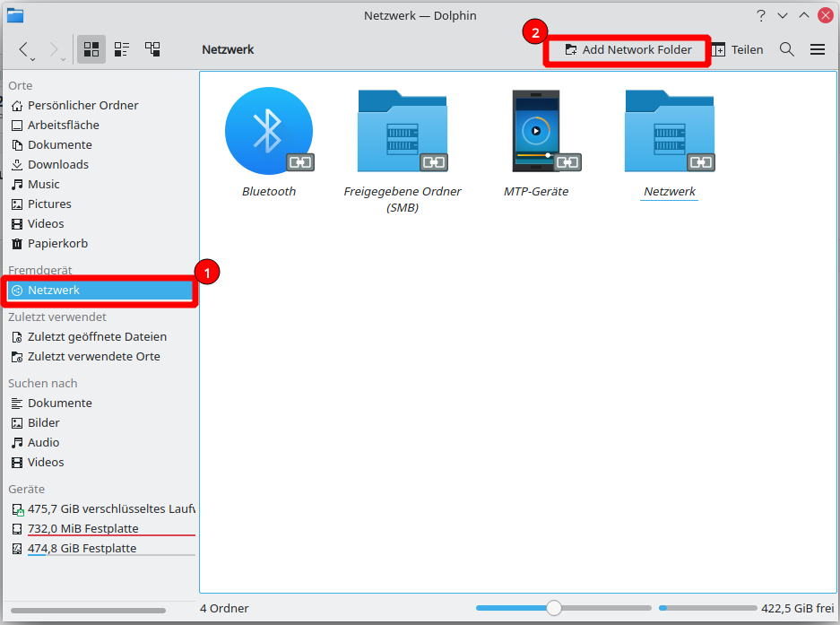This screenshot has height=625, width=840.
Task: Open forward history dropdown arrow
Action: tap(64, 59)
